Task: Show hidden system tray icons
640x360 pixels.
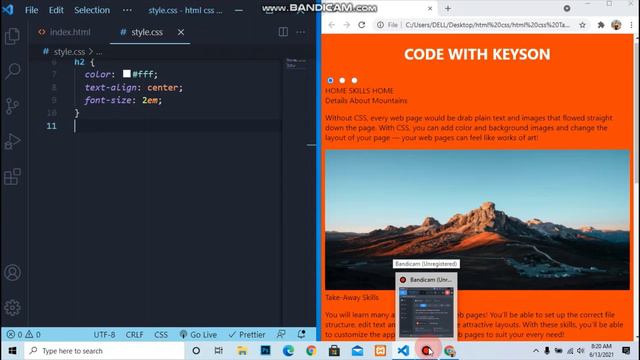Action: pos(536,351)
